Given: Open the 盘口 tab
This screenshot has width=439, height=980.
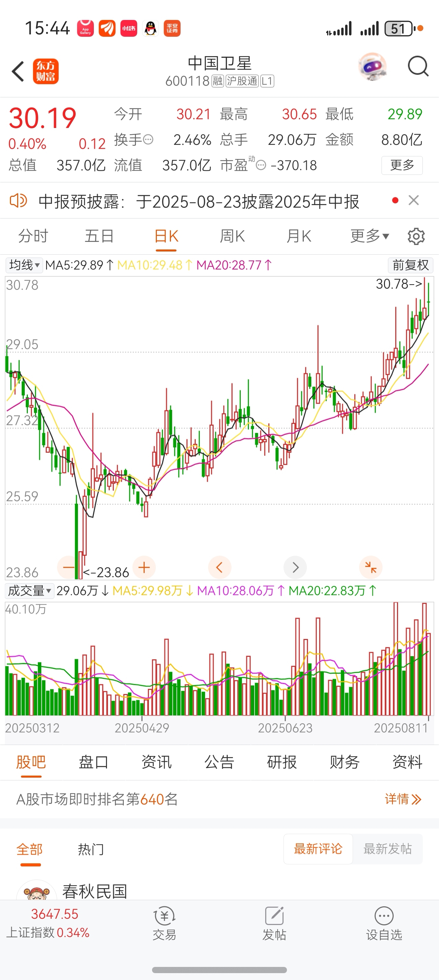Looking at the screenshot, I should coord(94,763).
